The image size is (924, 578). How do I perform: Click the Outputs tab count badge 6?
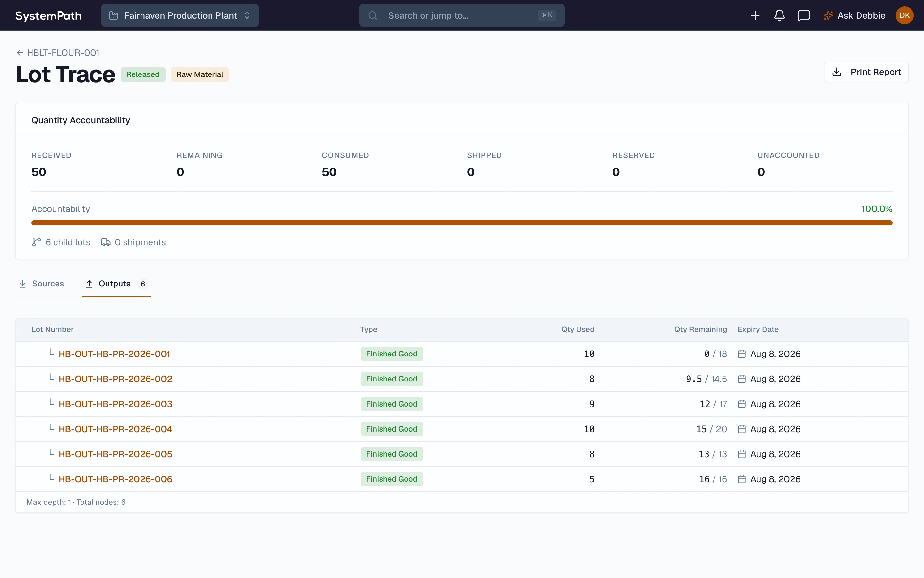(x=143, y=284)
